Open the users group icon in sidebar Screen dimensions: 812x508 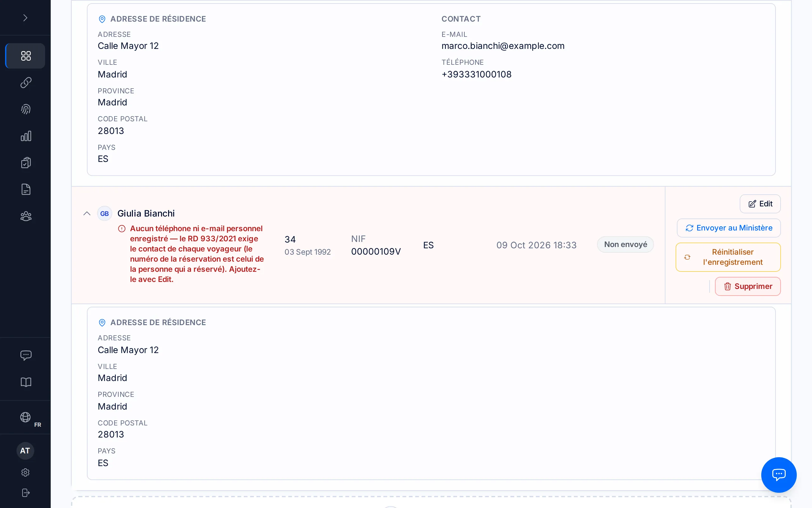click(x=26, y=216)
